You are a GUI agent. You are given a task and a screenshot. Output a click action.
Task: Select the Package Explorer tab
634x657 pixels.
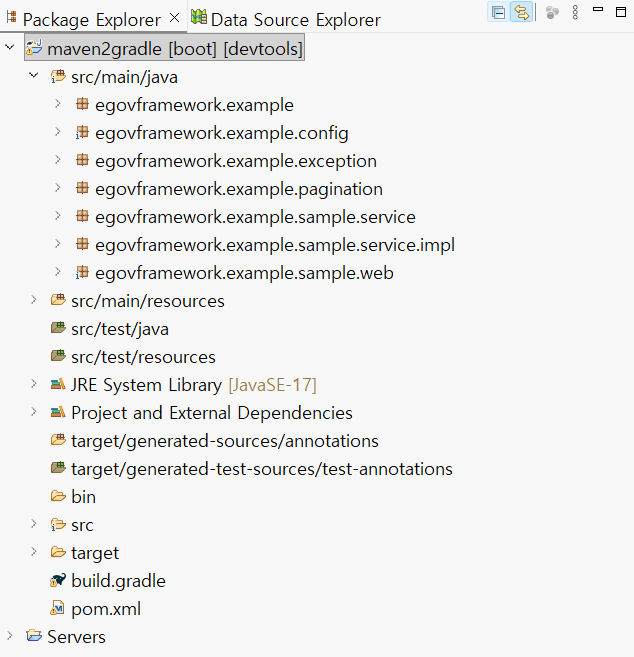(x=90, y=19)
